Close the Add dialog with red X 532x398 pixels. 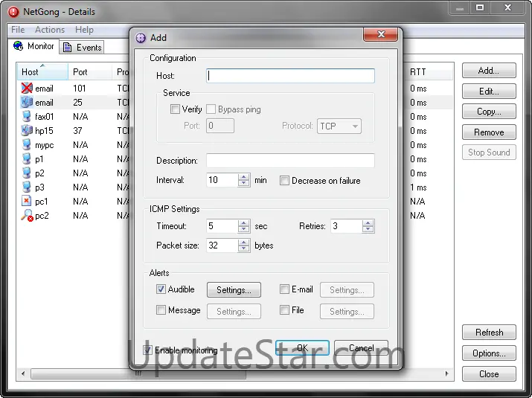click(380, 34)
